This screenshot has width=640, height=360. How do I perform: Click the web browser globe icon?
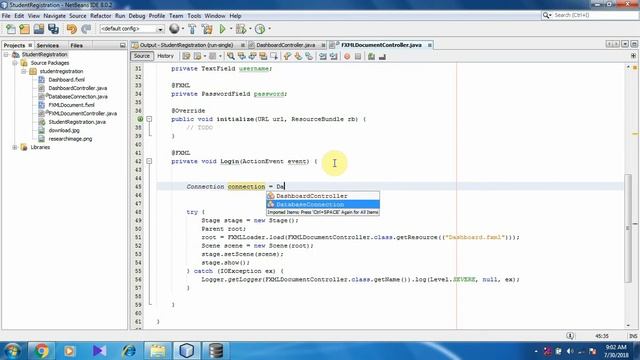click(174, 29)
